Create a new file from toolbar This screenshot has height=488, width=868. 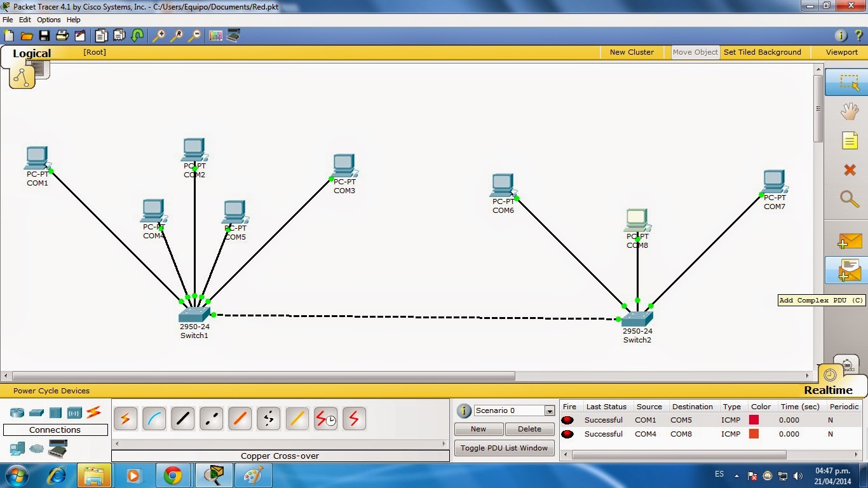pyautogui.click(x=9, y=36)
